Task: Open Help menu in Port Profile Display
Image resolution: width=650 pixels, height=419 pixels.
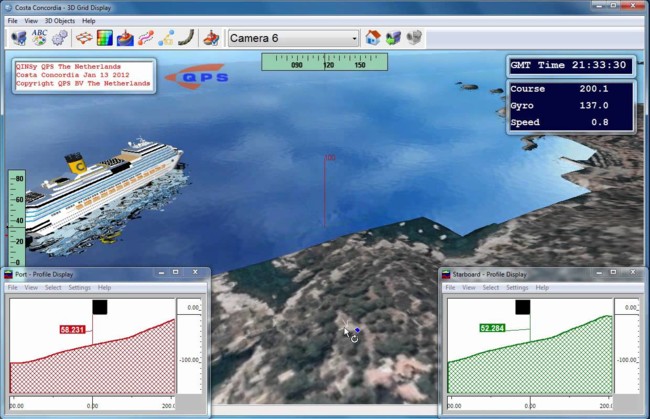Action: 104,287
